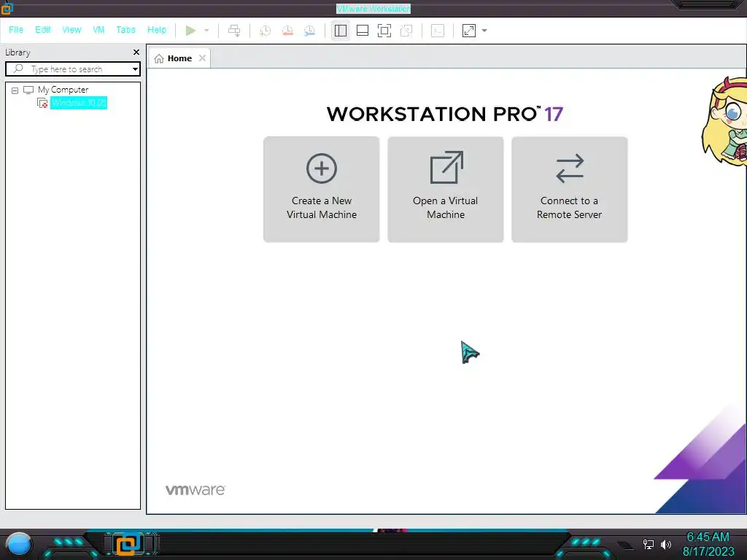
Task: Click Open a Virtual Machine
Action: tap(446, 190)
